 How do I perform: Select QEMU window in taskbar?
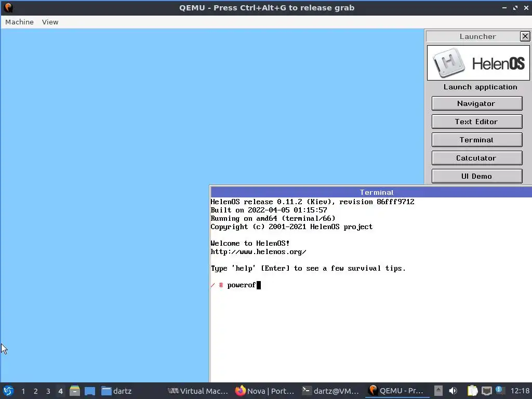(x=395, y=391)
